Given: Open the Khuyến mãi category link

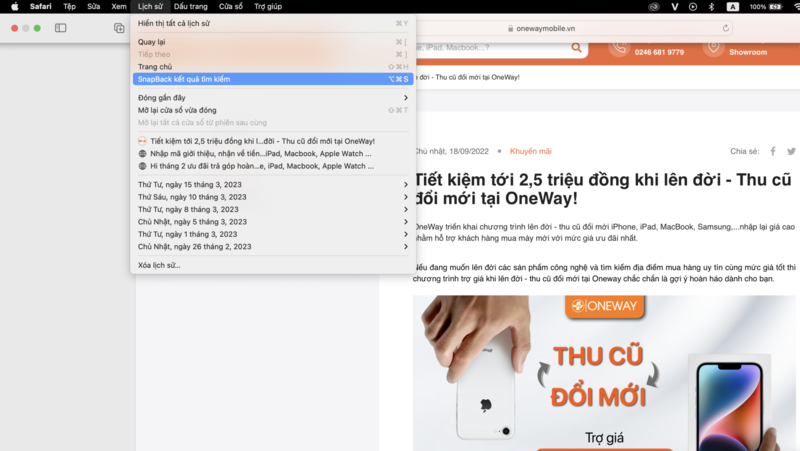Looking at the screenshot, I should [530, 151].
